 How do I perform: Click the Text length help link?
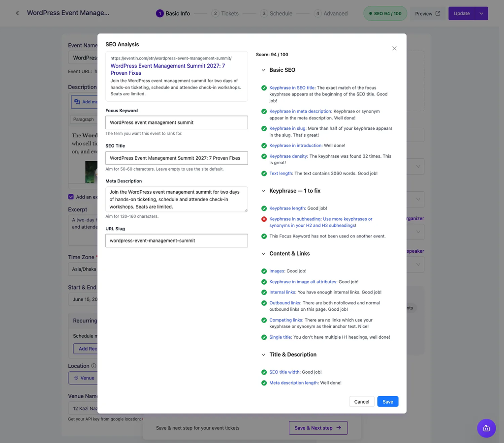(x=281, y=174)
